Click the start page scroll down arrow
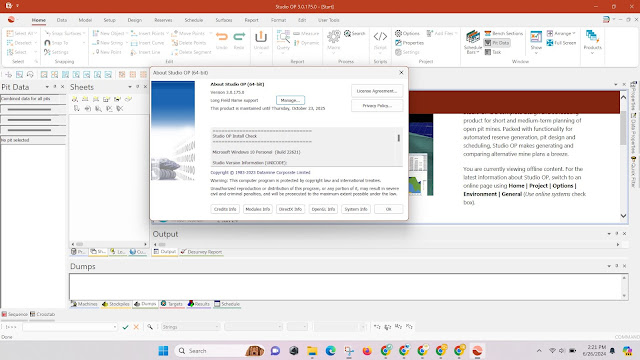Image resolution: width=640 pixels, height=360 pixels. [x=623, y=216]
